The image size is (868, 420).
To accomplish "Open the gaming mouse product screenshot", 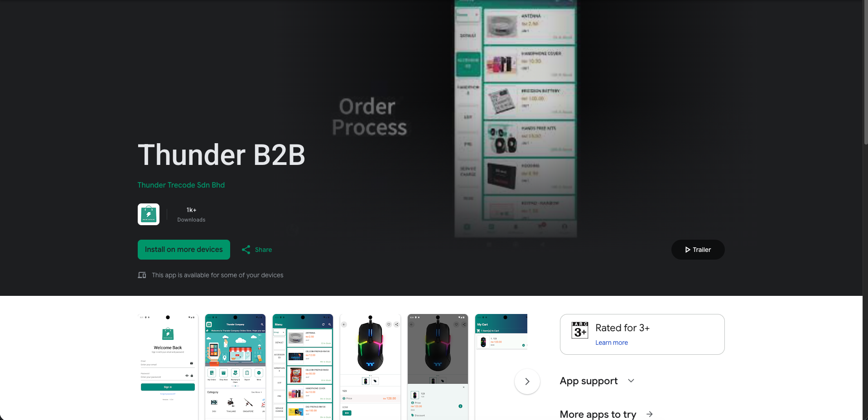I will tap(370, 367).
